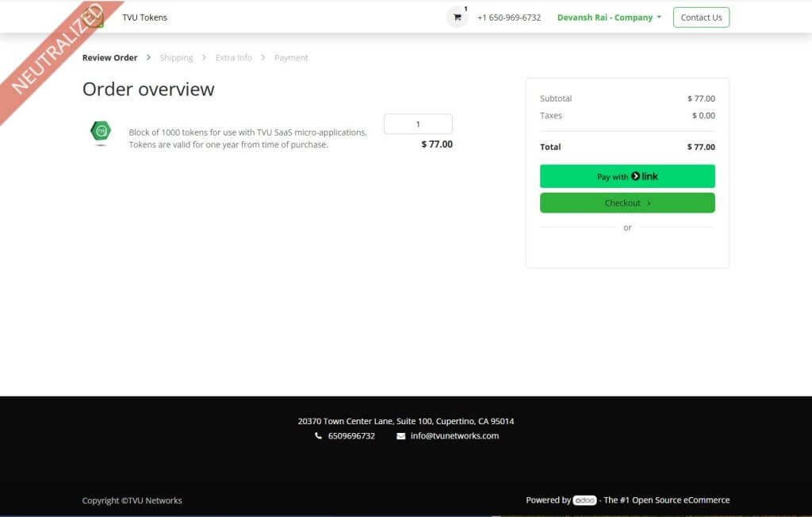Viewport: 812px width, 517px height.
Task: Open the shopping cart icon in header
Action: tap(457, 17)
